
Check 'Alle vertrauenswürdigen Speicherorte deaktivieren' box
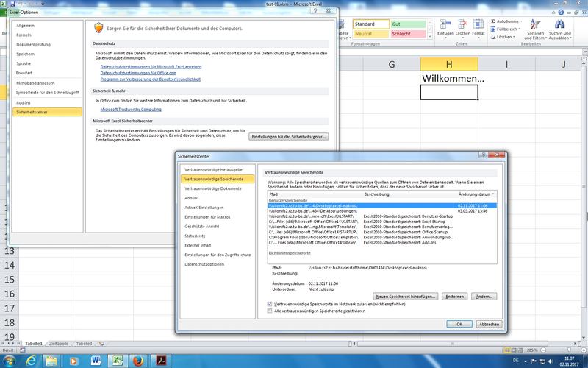tap(270, 311)
